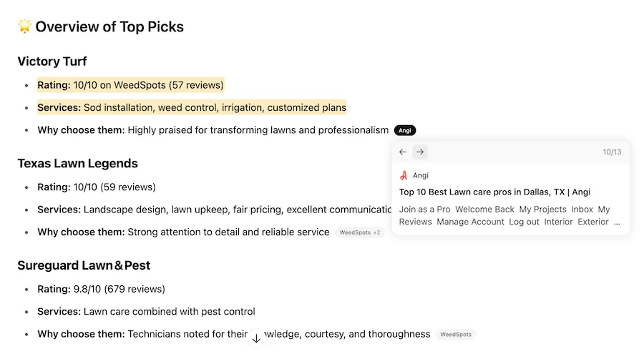
Task: Click highlighted Rating 10/10 on WeedSpots line
Action: 130,85
